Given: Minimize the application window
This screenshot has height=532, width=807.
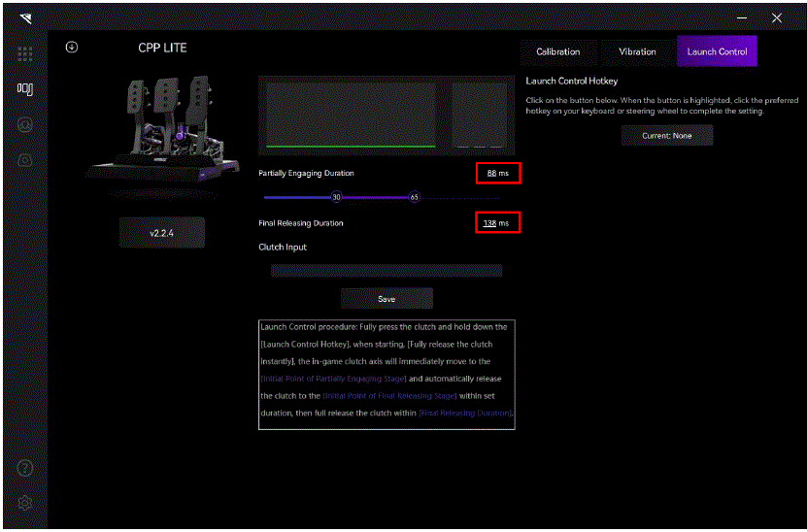Looking at the screenshot, I should pos(742,18).
